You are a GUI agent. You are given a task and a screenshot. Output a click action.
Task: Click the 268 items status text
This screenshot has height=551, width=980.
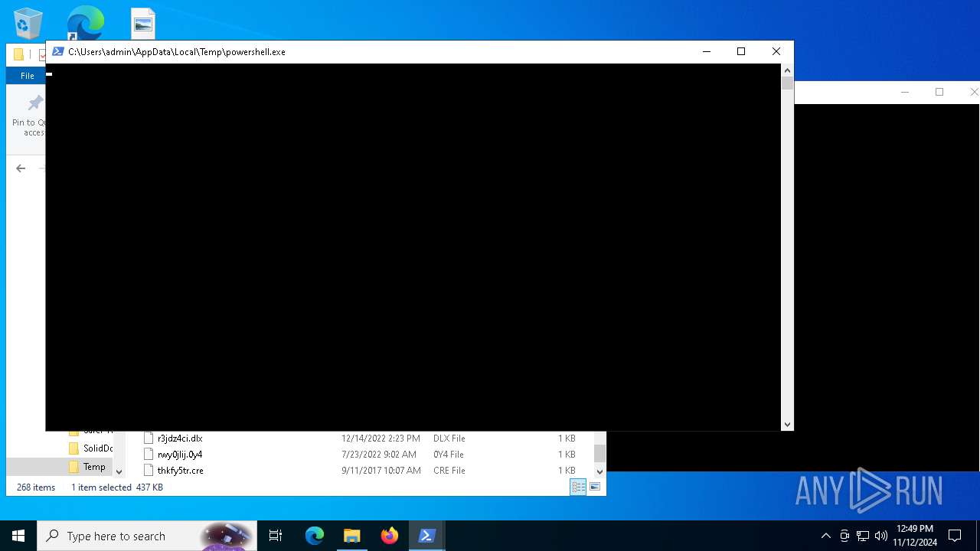click(36, 487)
